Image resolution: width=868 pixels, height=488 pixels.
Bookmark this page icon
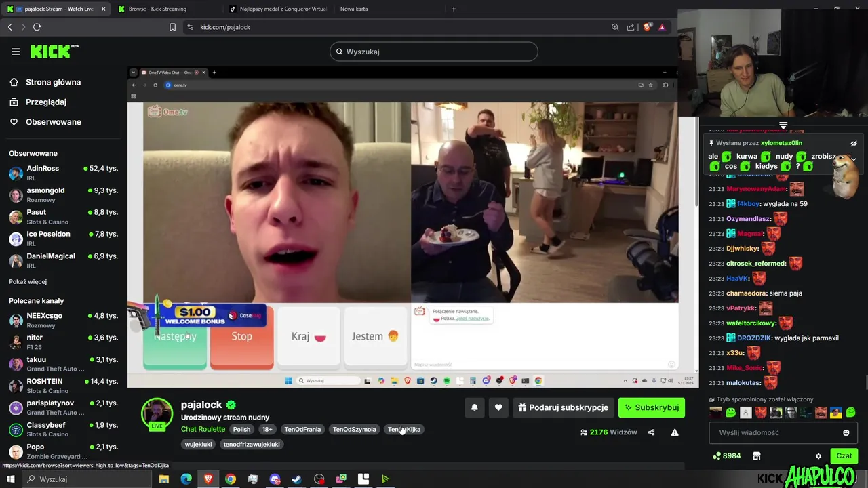coord(172,27)
